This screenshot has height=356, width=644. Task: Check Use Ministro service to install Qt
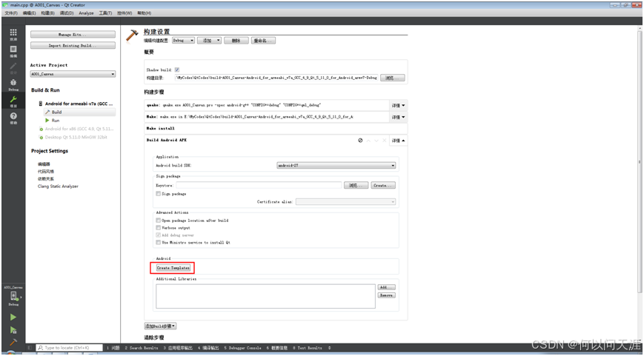coord(158,243)
